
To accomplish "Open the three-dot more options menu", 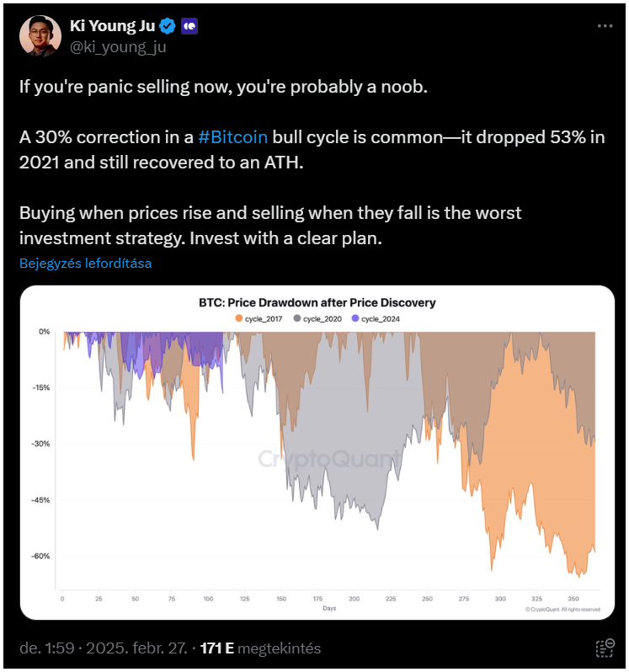I will [x=605, y=26].
